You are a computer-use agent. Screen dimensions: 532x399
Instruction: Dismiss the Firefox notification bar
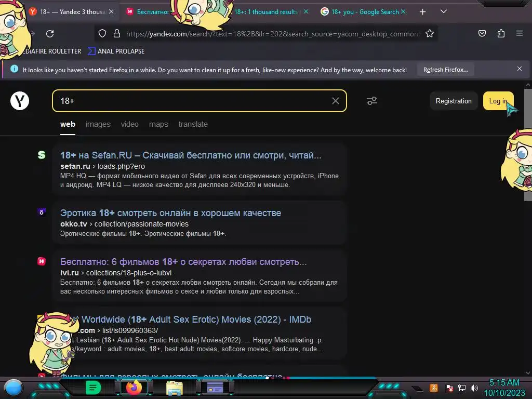(x=520, y=69)
